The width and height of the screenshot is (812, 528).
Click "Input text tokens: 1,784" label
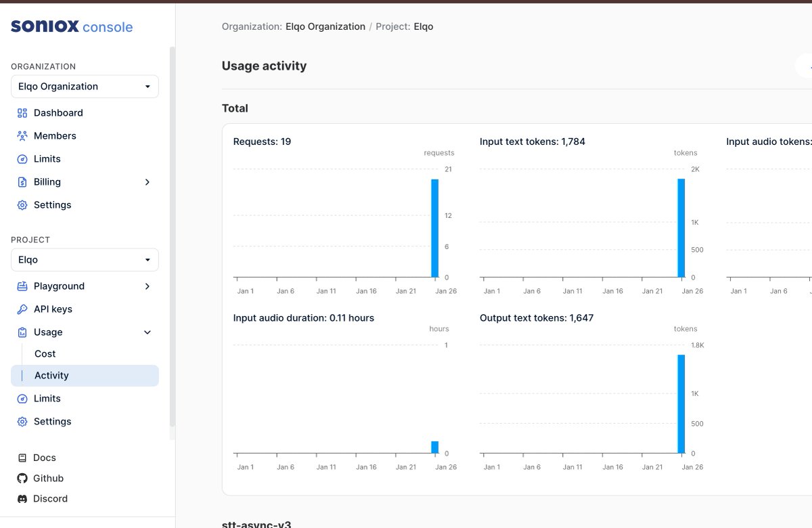coord(533,141)
